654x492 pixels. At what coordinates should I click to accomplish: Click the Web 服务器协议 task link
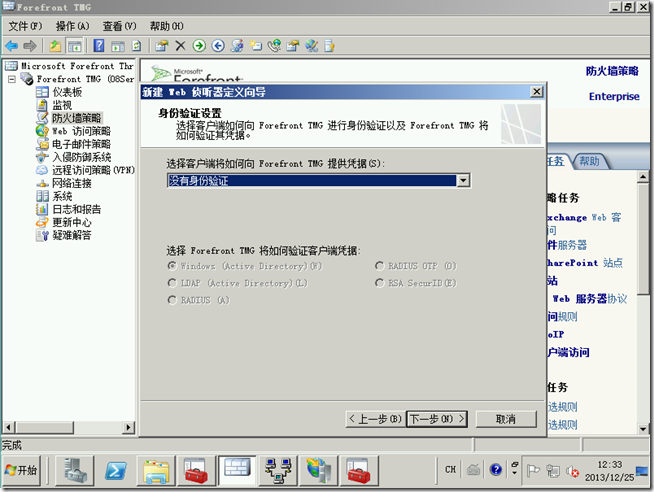[589, 299]
